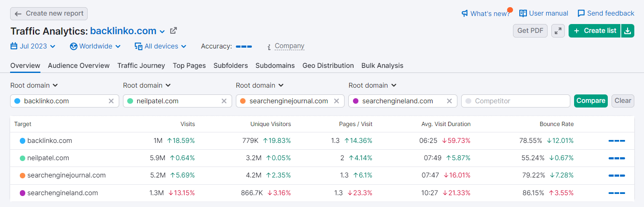Click the blue backlinko.com color dot in table
This screenshot has width=644, height=207.
23,141
